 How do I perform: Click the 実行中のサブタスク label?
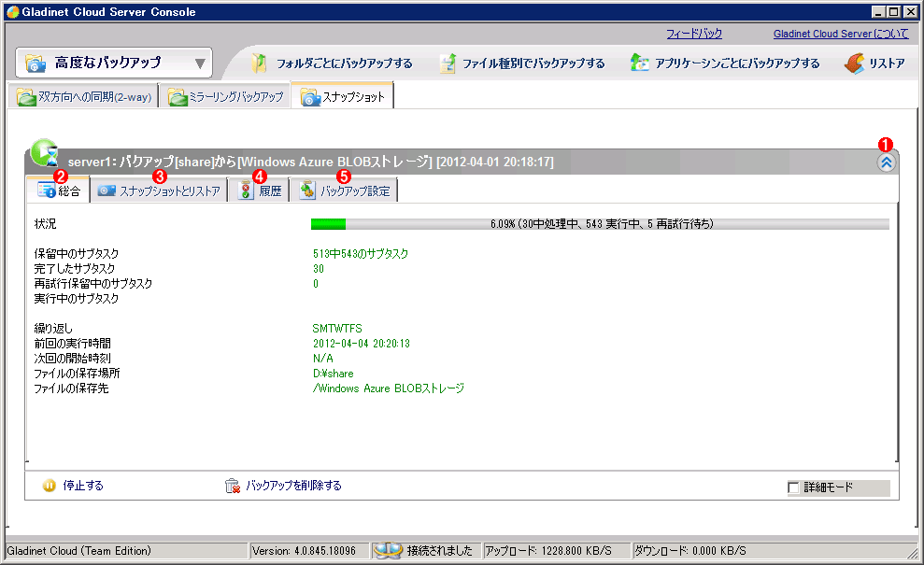click(x=77, y=299)
